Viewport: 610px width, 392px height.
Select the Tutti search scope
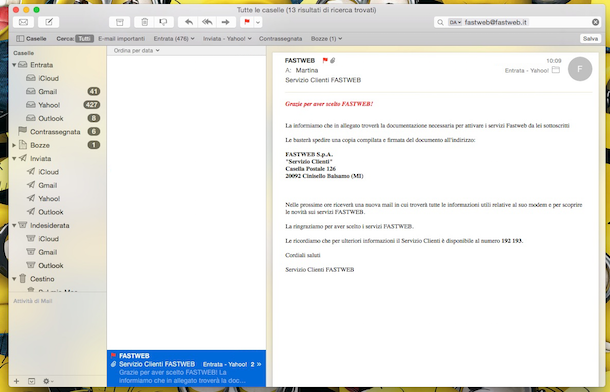pyautogui.click(x=84, y=38)
